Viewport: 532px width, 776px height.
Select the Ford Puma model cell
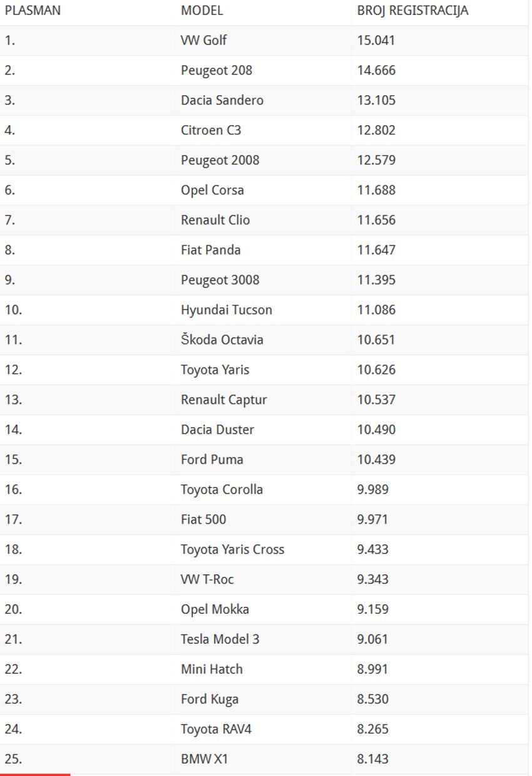pyautogui.click(x=212, y=460)
